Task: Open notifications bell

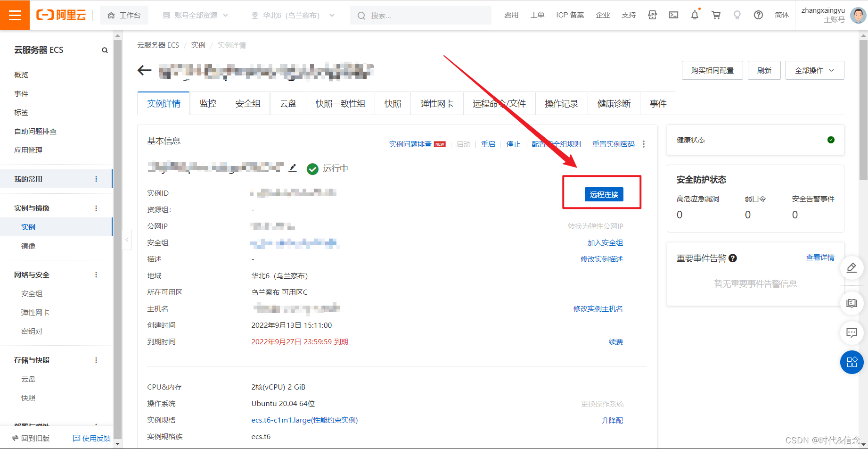Action: (x=695, y=15)
